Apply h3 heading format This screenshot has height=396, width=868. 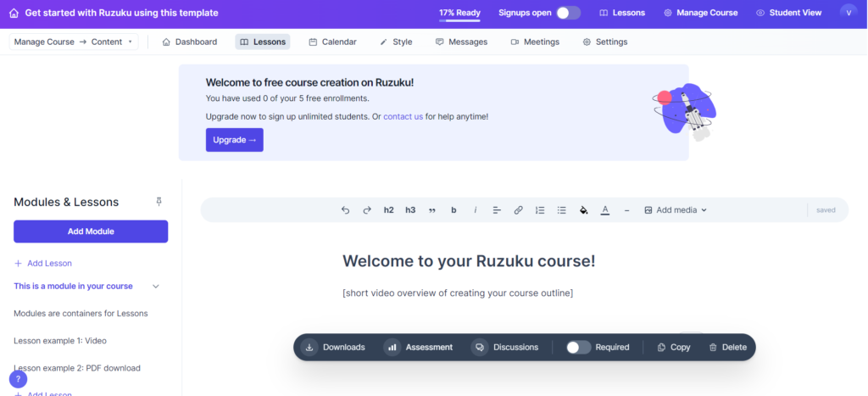click(x=410, y=210)
